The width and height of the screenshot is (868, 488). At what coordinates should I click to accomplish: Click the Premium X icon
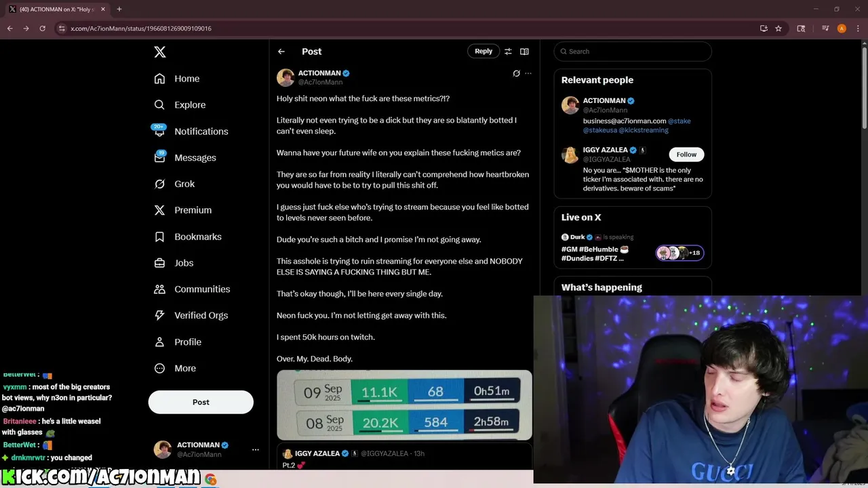(x=159, y=210)
